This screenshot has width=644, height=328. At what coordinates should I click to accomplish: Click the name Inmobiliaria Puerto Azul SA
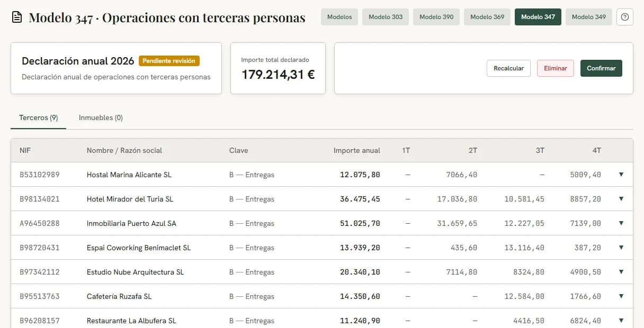pyautogui.click(x=131, y=223)
